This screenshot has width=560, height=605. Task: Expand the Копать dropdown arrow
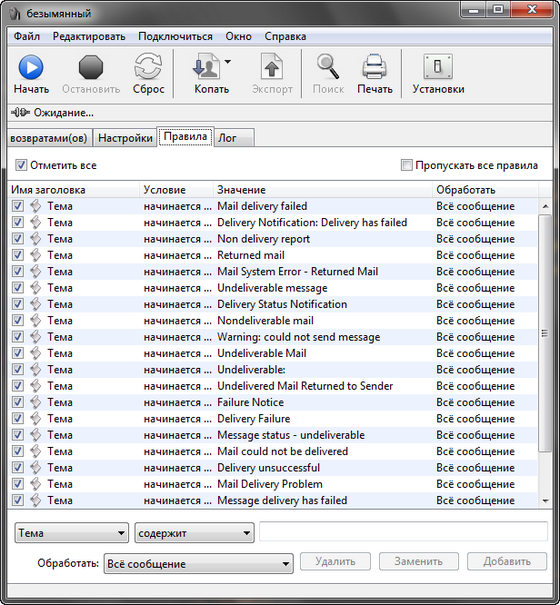pos(228,62)
